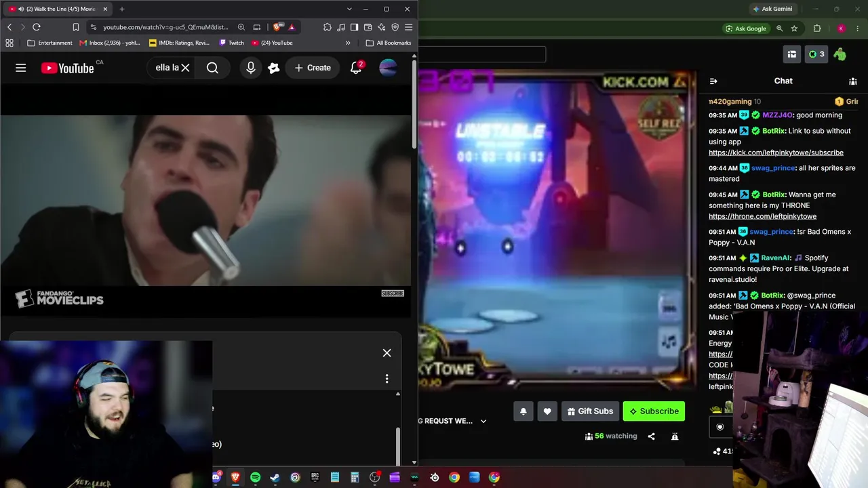Open the Brave main menu
868x488 pixels.
(408, 27)
